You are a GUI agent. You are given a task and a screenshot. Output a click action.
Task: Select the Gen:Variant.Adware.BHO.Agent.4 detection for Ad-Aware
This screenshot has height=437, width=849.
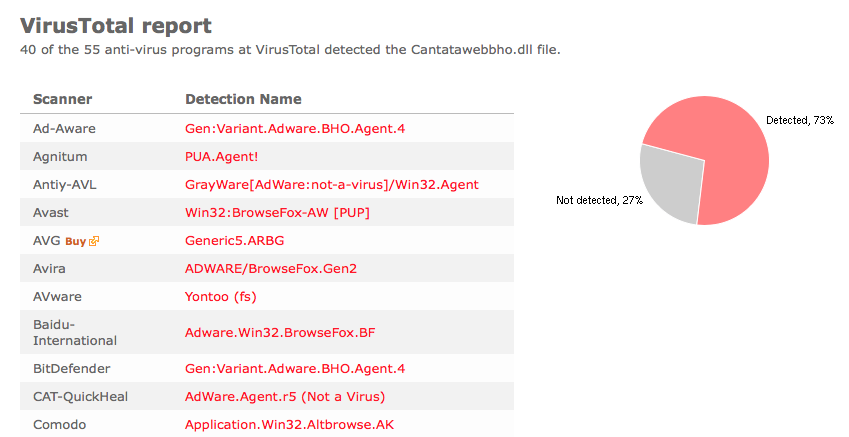(295, 128)
